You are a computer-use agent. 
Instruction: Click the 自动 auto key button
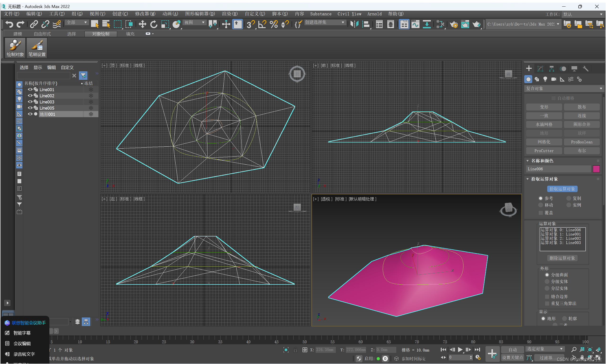[512, 350]
